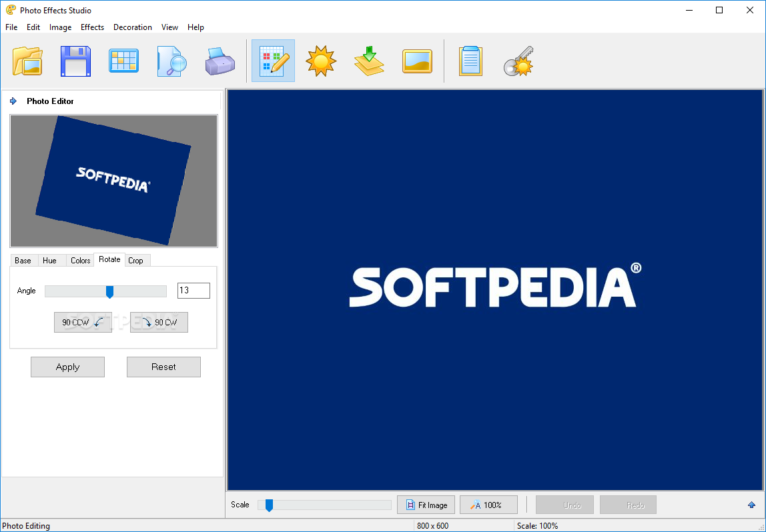766x532 pixels.
Task: Collapse the bottom bar with the up arrow
Action: (x=751, y=505)
